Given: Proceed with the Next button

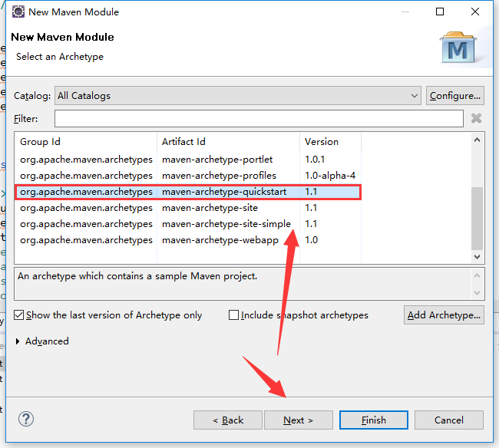Looking at the screenshot, I should 299,420.
